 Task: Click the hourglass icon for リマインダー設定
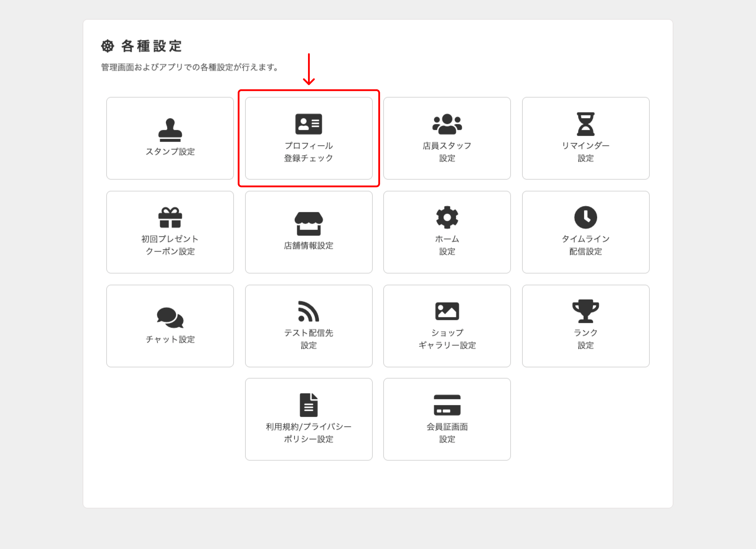(x=586, y=124)
